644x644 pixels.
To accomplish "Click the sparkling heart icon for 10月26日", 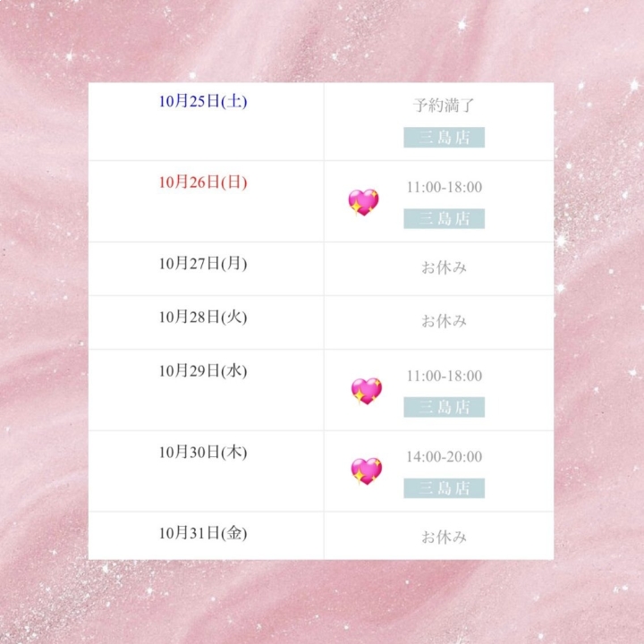I will pyautogui.click(x=363, y=203).
